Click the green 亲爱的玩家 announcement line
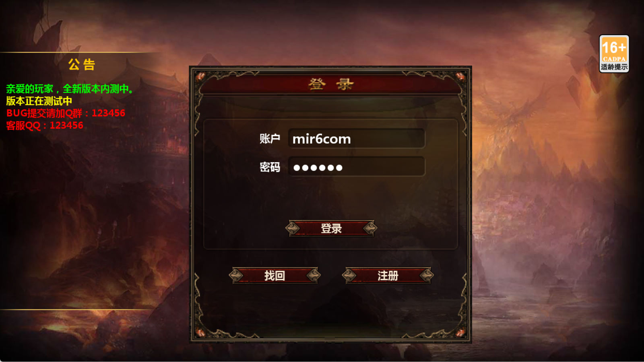This screenshot has height=362, width=644. point(69,89)
